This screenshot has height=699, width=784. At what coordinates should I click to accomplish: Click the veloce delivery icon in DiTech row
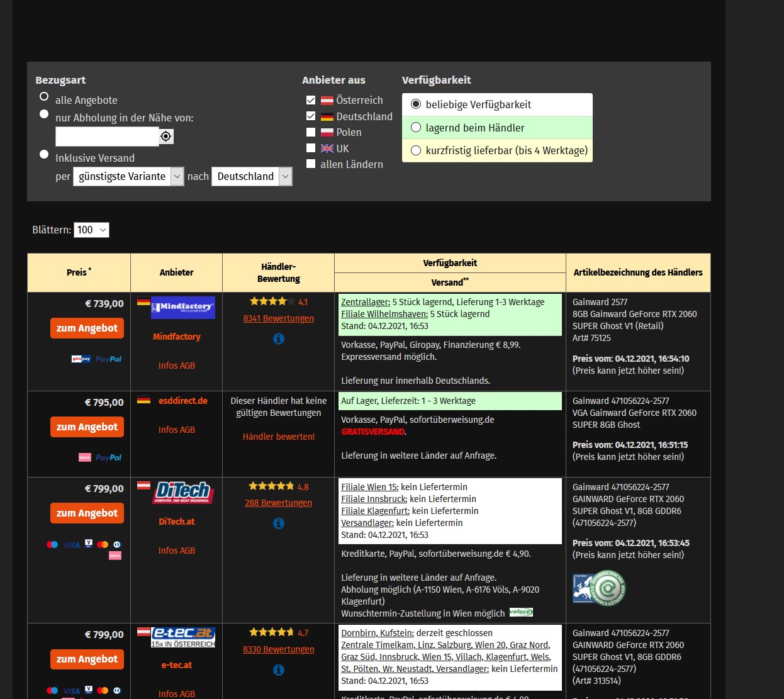521,612
